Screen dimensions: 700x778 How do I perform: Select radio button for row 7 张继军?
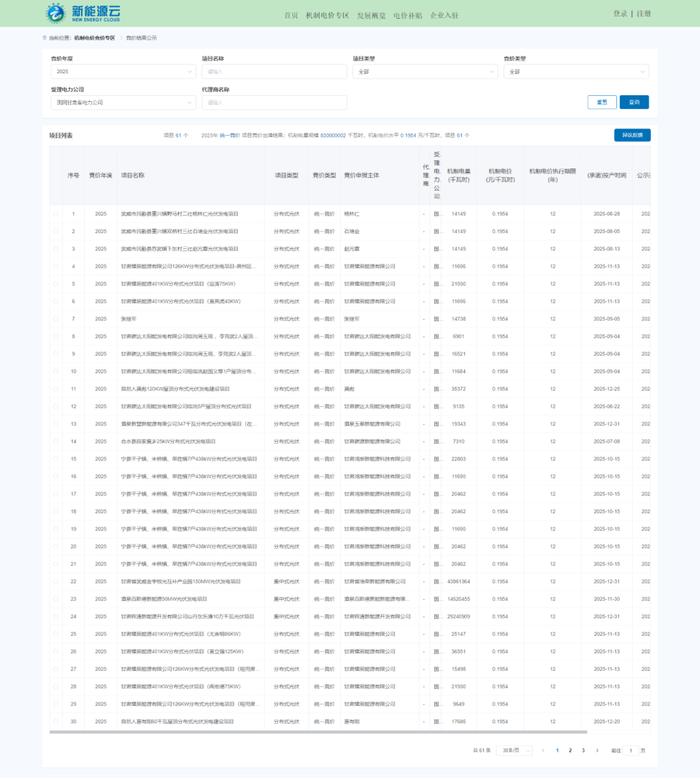pos(56,319)
